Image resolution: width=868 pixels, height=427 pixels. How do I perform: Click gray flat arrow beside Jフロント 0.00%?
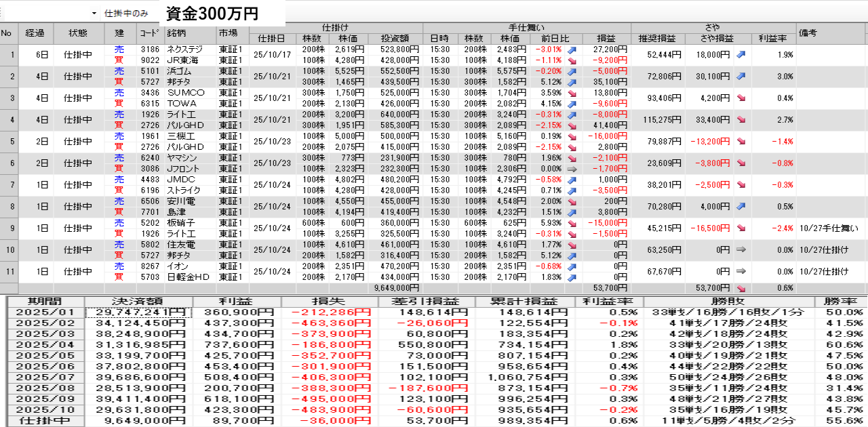(x=572, y=169)
